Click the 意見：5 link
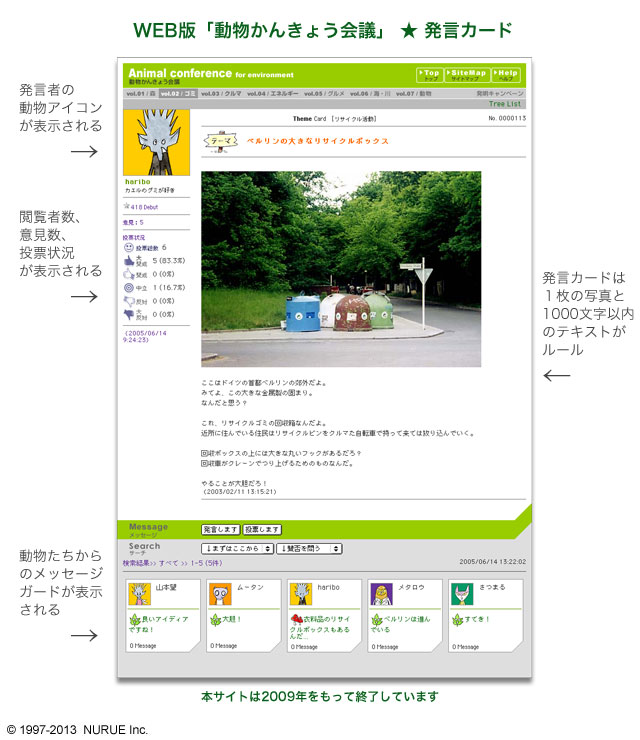This screenshot has height=740, width=640. 133,222
